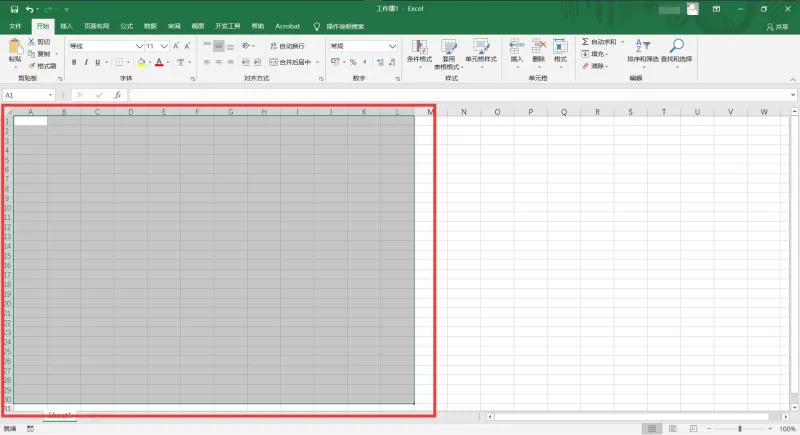Switch to the Developer (开发工具) tab
The width and height of the screenshot is (800, 435).
pos(228,26)
